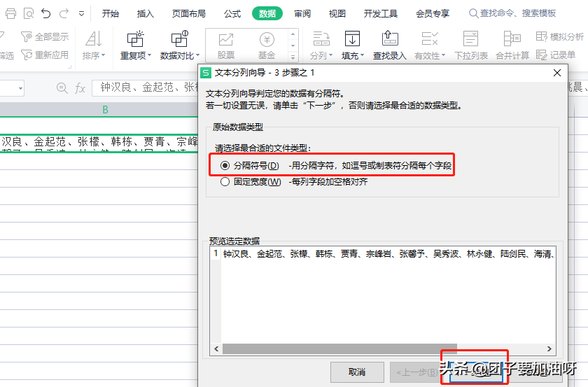Image resolution: width=588 pixels, height=387 pixels.
Task: Open the 开发工具 tab
Action: (381, 14)
